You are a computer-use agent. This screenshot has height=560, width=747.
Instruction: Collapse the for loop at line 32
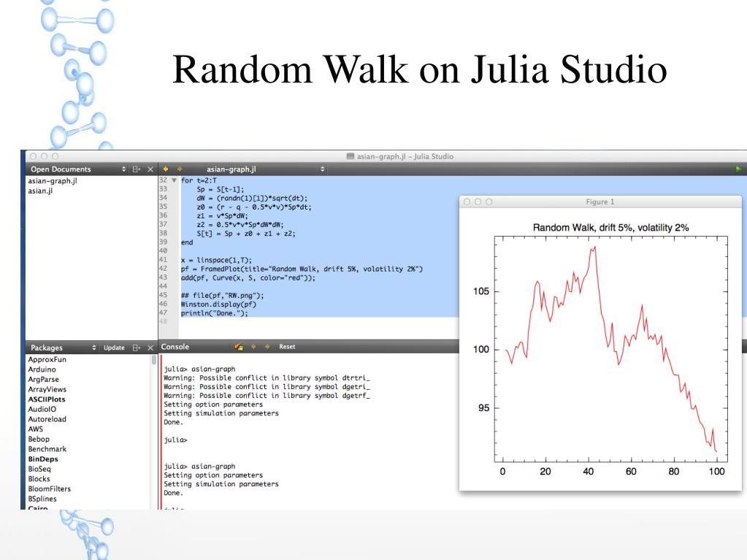click(x=174, y=180)
